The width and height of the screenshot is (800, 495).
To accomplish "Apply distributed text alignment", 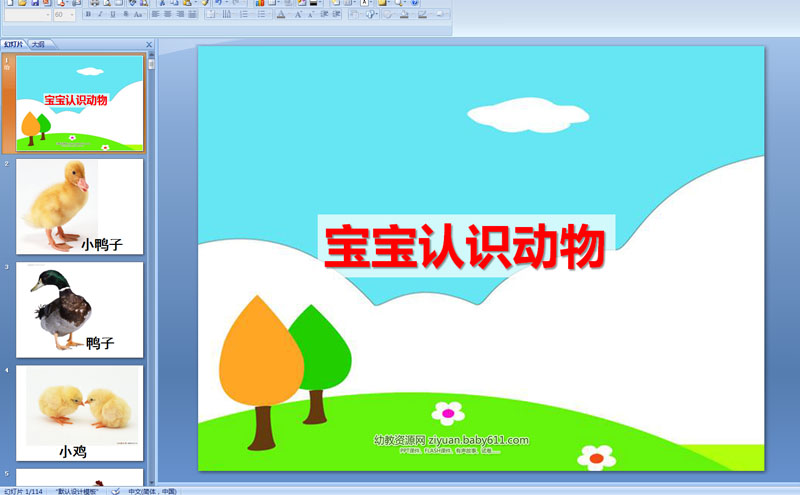I will pyautogui.click(x=192, y=14).
